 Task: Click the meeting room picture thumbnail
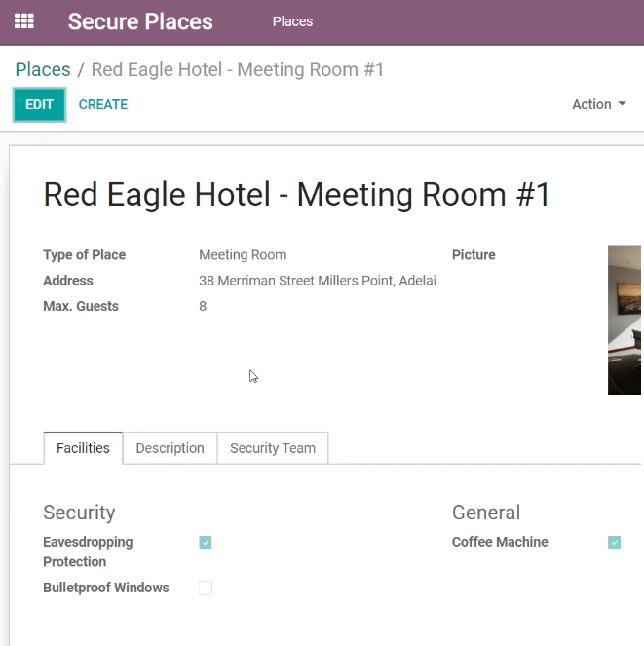click(625, 320)
